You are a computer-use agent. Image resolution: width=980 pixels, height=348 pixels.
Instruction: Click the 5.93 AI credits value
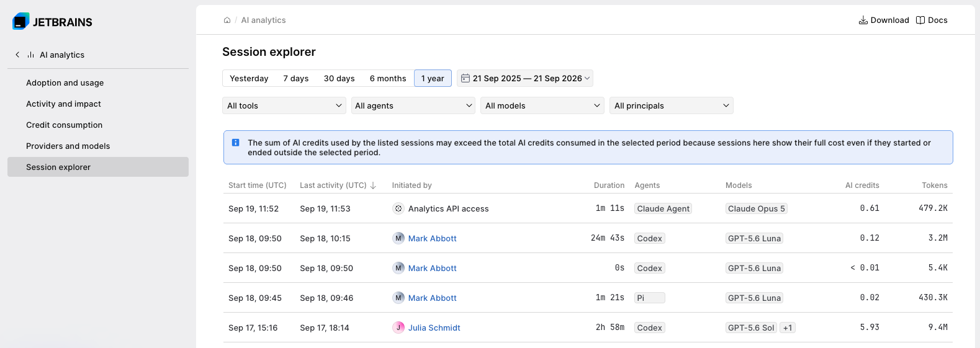click(870, 327)
